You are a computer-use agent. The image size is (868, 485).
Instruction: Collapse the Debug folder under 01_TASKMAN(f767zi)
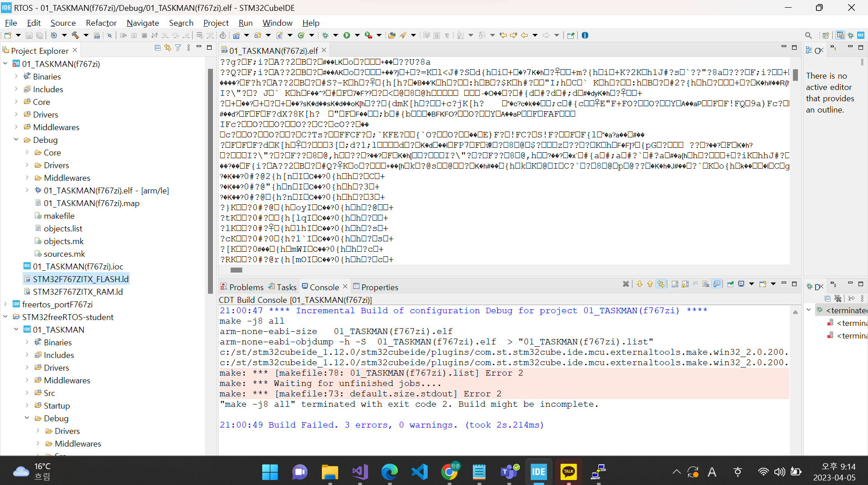[16, 140]
